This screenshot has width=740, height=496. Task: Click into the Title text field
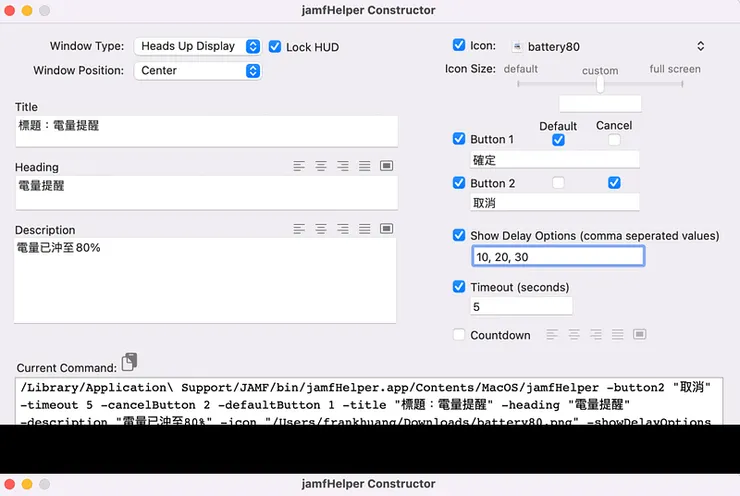pos(206,131)
